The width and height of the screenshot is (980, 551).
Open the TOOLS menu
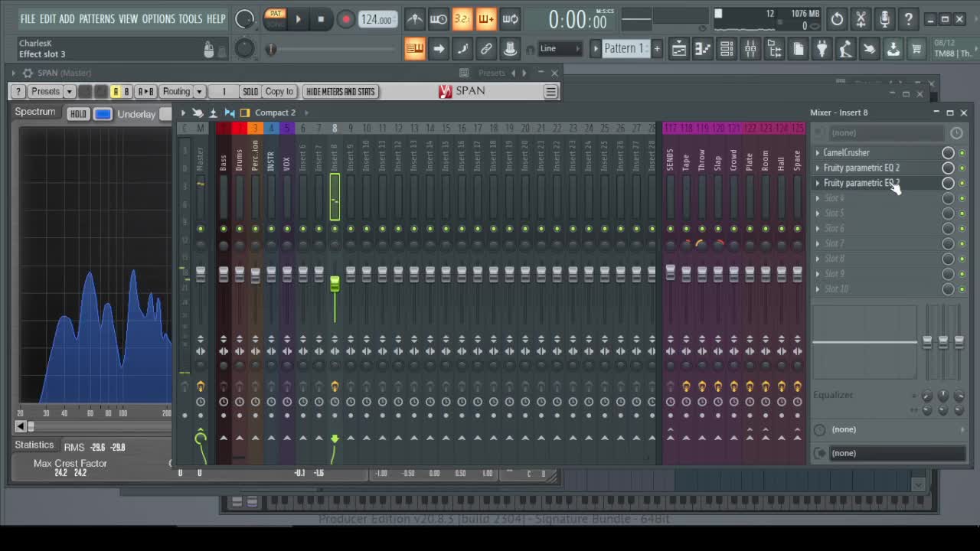[191, 19]
